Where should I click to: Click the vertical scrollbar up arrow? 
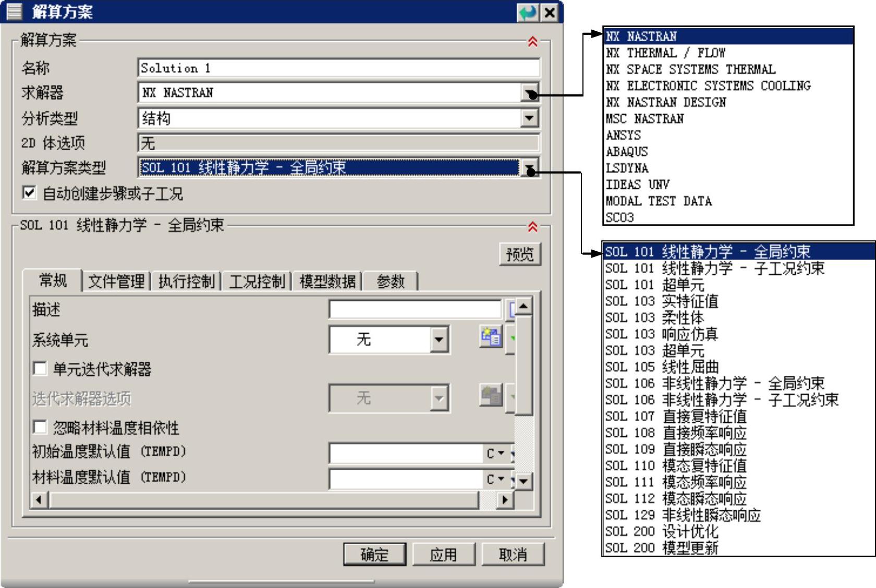tap(524, 305)
